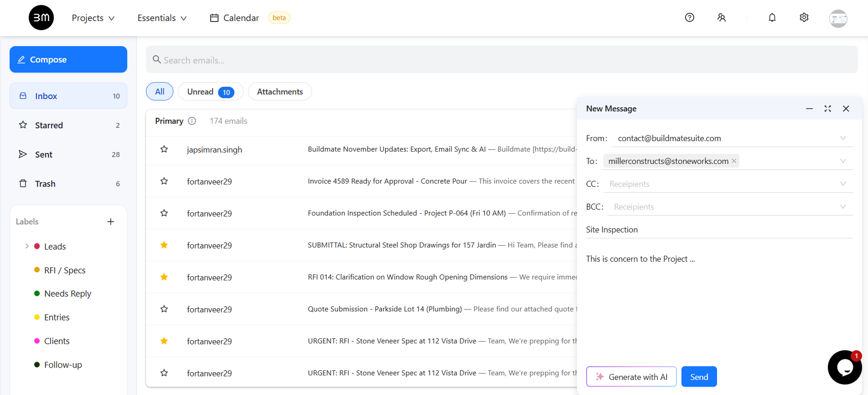Select the Entries label

[57, 317]
